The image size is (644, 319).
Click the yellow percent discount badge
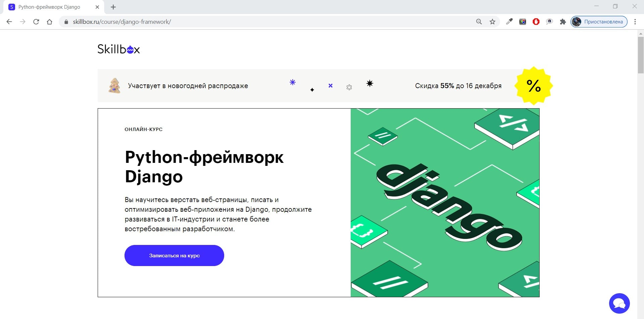pyautogui.click(x=534, y=86)
